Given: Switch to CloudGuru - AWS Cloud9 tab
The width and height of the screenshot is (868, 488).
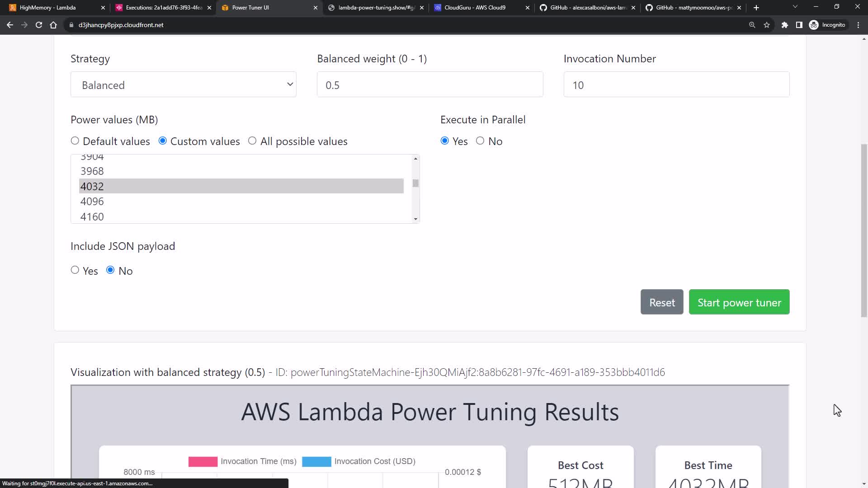Looking at the screenshot, I should 475,8.
